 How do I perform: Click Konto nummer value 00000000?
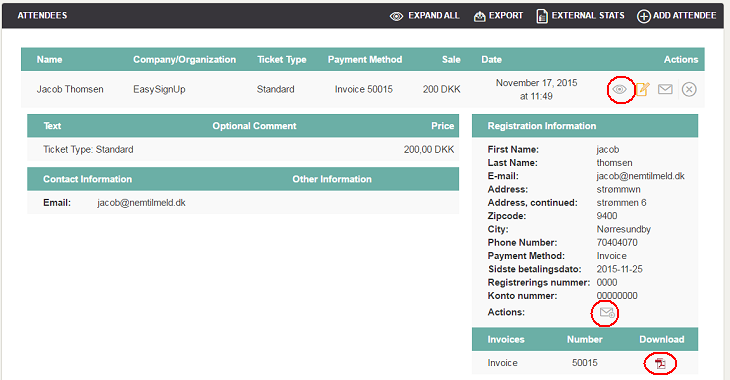pos(617,296)
